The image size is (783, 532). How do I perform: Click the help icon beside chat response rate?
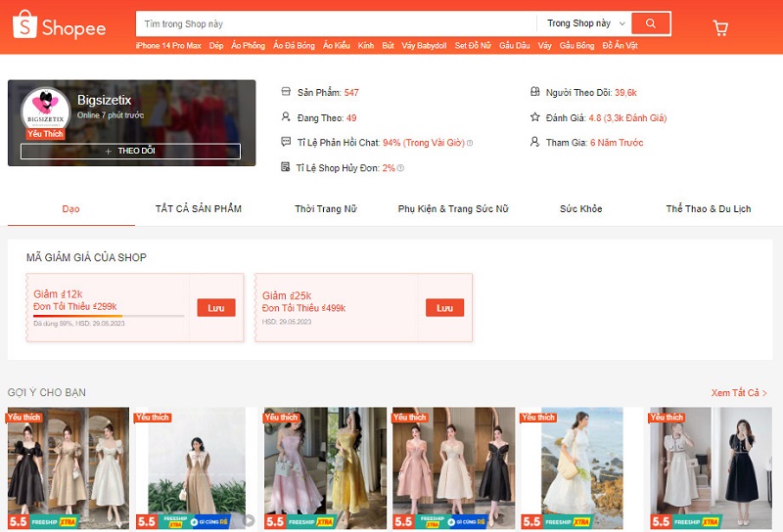[470, 143]
